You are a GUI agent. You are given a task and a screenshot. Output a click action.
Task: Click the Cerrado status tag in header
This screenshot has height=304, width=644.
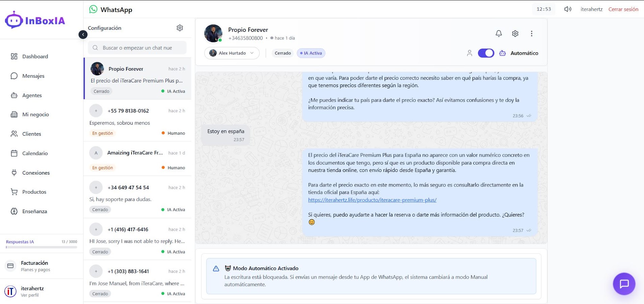tap(283, 53)
